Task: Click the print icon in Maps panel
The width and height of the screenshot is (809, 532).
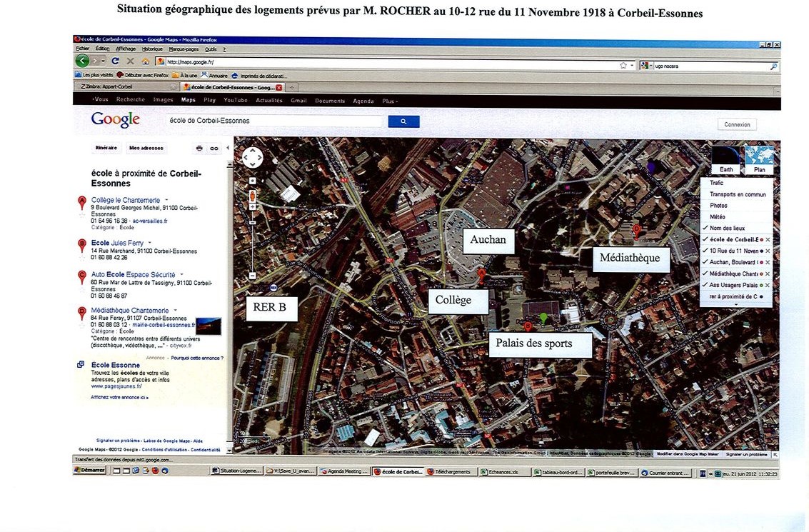Action: tap(199, 148)
